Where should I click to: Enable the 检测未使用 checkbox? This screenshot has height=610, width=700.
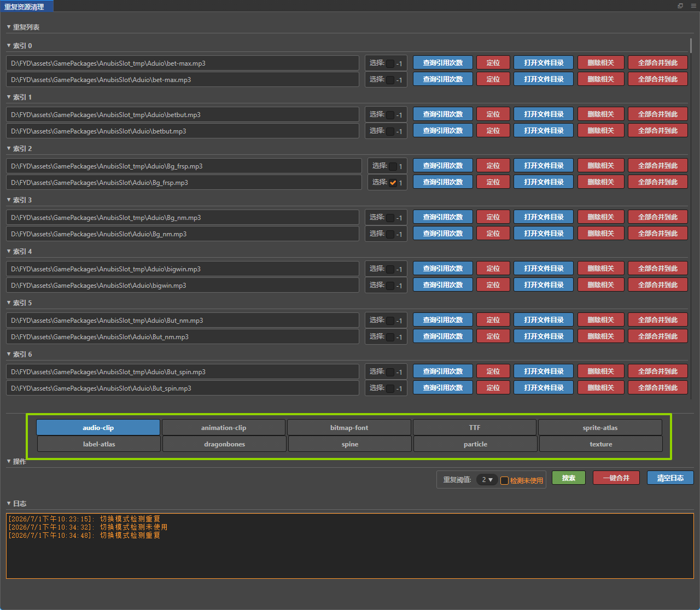(x=505, y=480)
